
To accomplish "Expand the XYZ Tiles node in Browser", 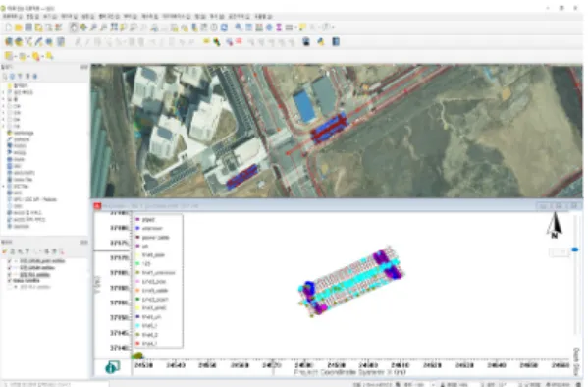I will [4, 187].
